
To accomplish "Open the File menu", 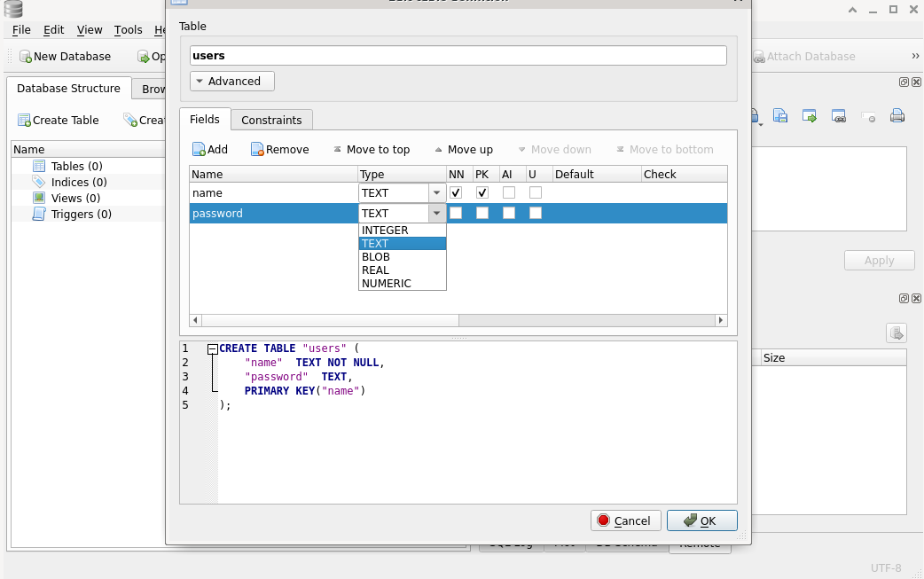I will (x=21, y=29).
